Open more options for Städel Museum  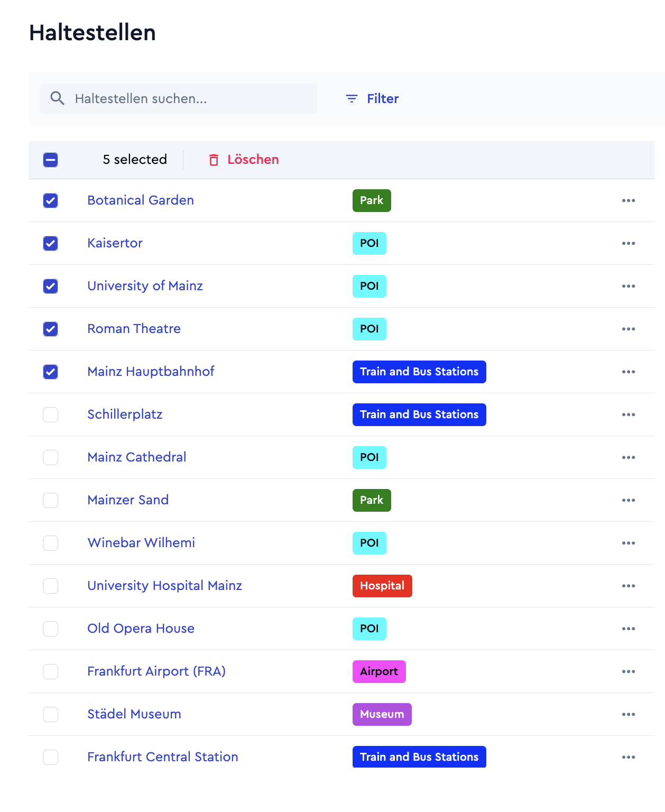pos(629,714)
